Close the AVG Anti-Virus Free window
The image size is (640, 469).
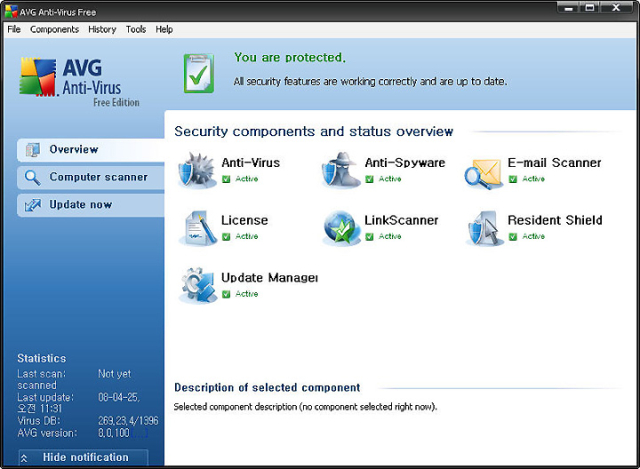(x=616, y=8)
